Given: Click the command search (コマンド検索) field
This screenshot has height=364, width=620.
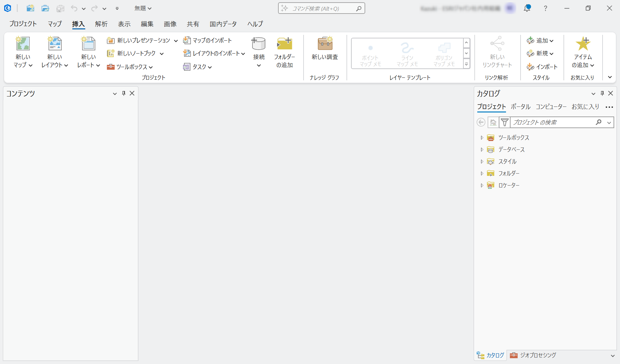Looking at the screenshot, I should point(321,8).
